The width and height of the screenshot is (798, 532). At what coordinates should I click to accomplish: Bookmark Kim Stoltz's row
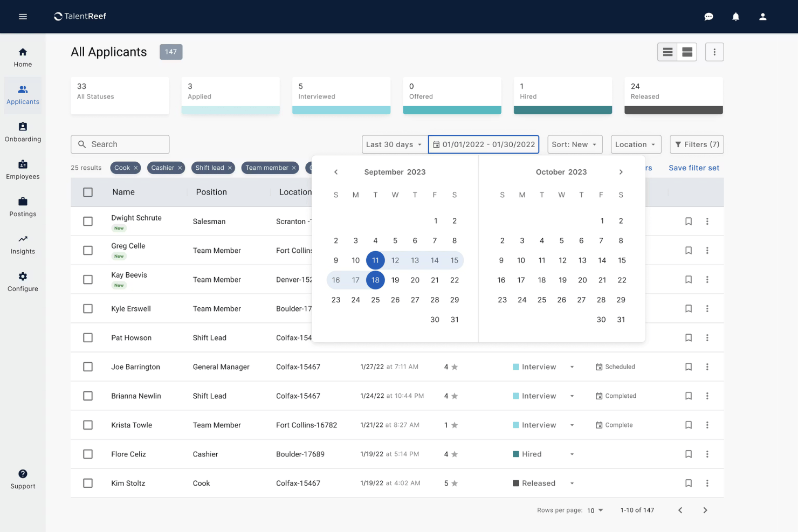pyautogui.click(x=689, y=483)
